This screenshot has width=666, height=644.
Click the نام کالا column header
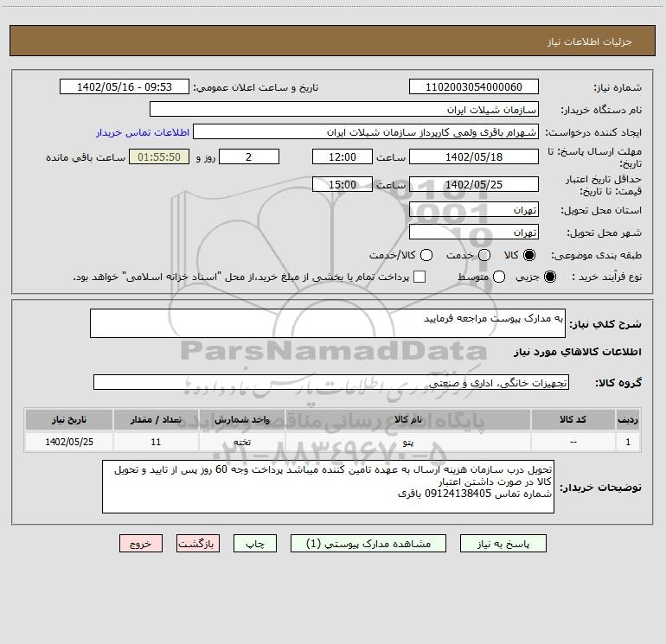coord(408,419)
